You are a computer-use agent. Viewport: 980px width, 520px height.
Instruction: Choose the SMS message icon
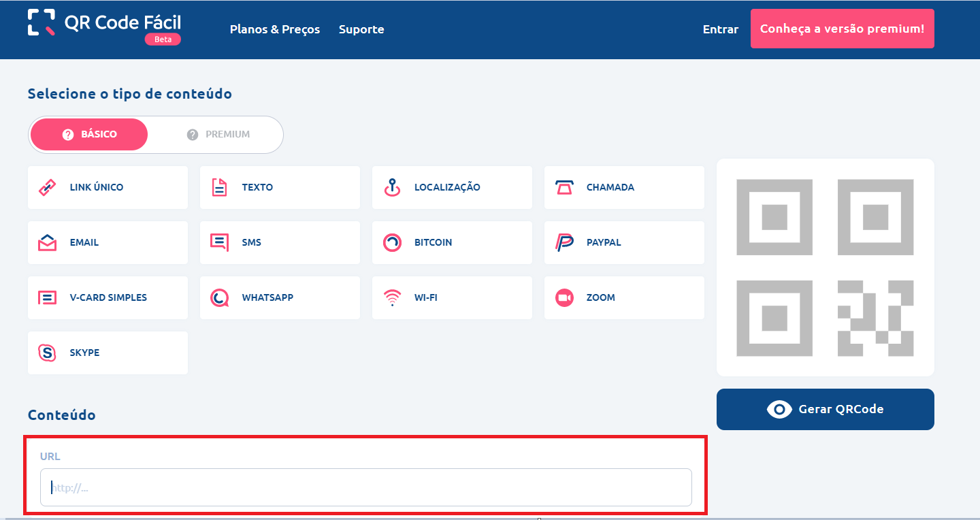tap(219, 243)
